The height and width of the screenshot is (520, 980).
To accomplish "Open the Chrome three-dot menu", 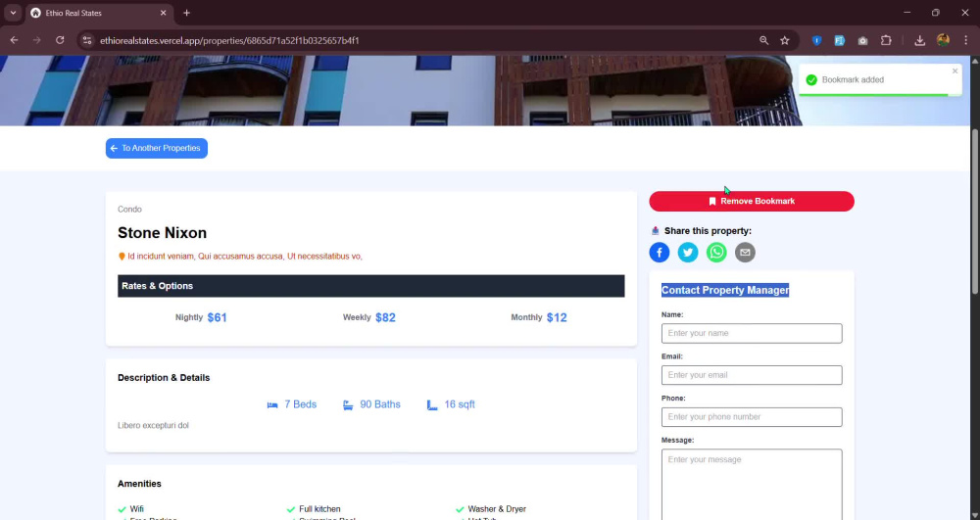I will pos(965,40).
